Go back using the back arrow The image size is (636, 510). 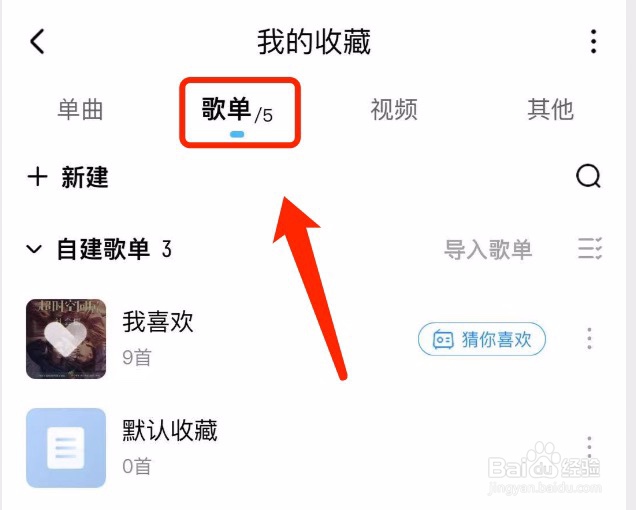(37, 41)
